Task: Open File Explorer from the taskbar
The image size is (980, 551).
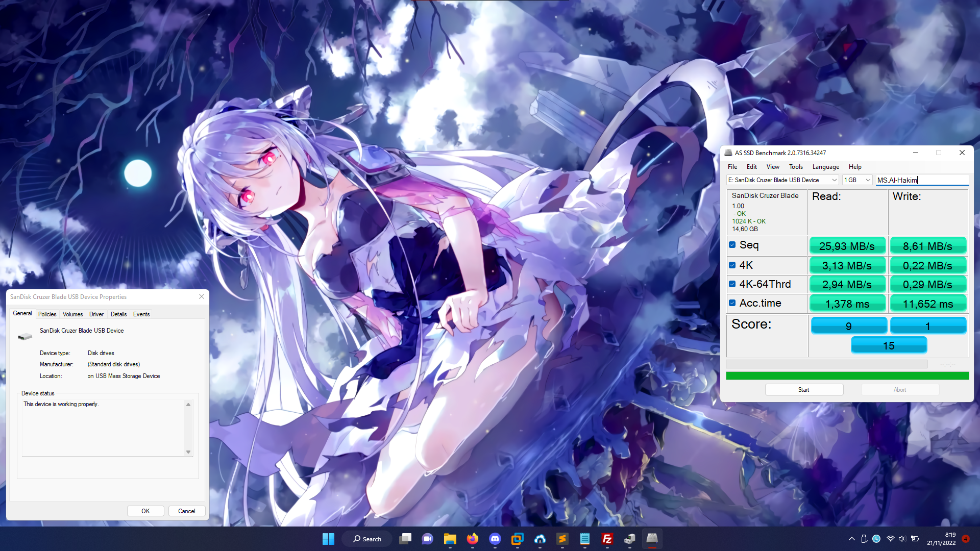Action: [x=450, y=539]
